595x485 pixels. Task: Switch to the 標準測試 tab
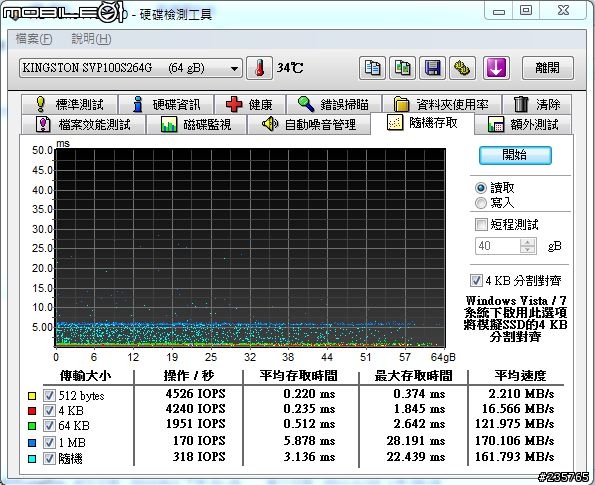[70, 104]
